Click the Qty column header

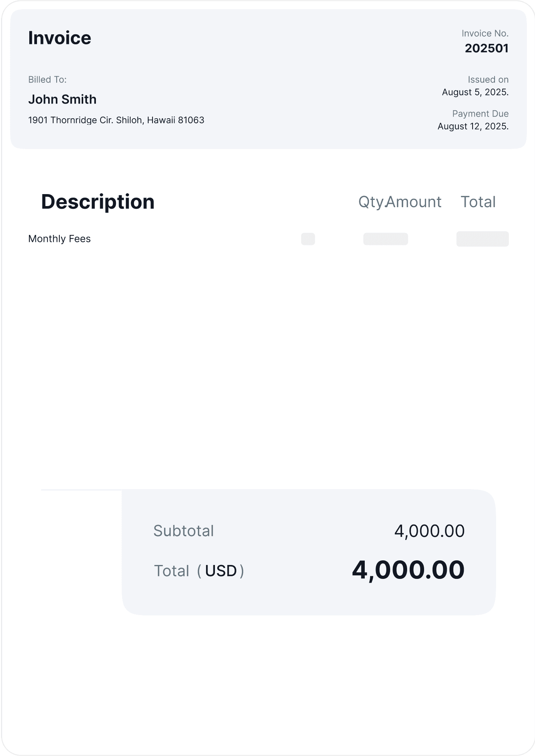coord(371,202)
